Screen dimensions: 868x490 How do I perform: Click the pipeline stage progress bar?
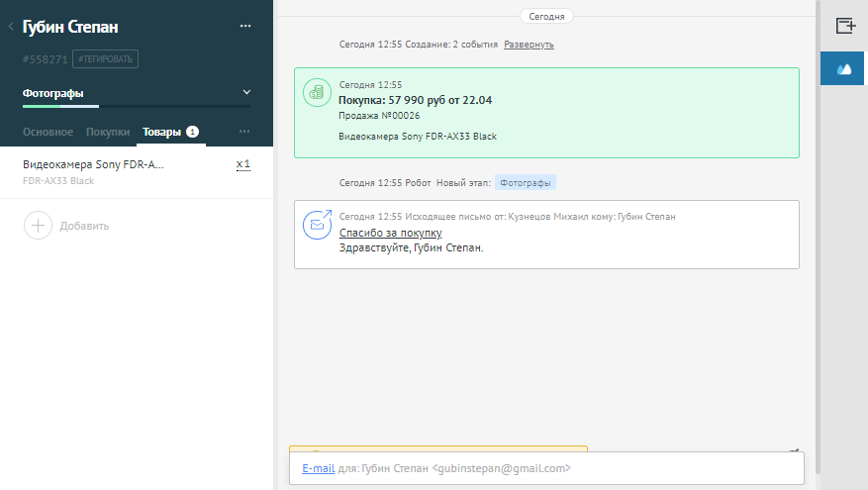click(136, 106)
